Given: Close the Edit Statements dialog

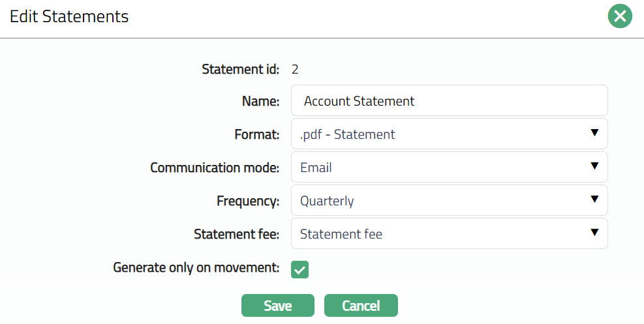Looking at the screenshot, I should click(620, 16).
